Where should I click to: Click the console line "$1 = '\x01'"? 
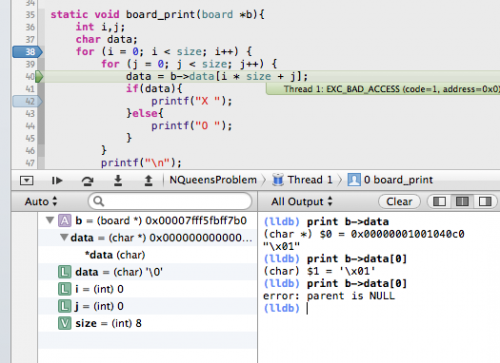(x=341, y=271)
